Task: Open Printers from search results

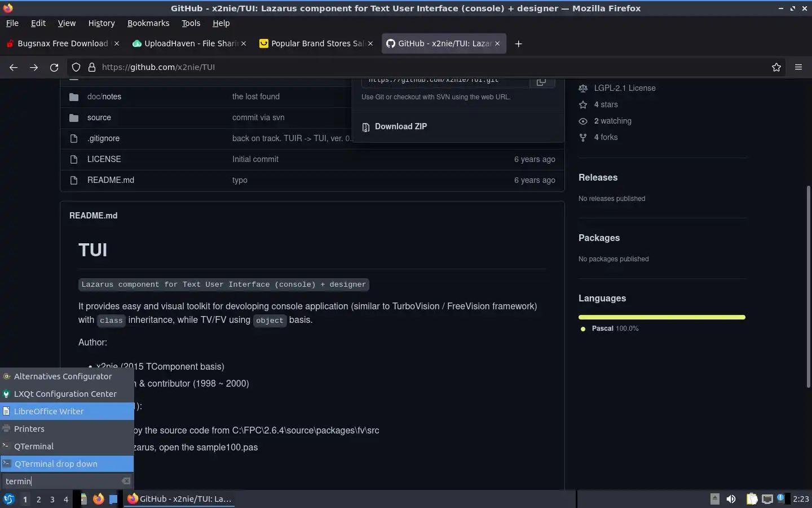Action: pos(67,429)
